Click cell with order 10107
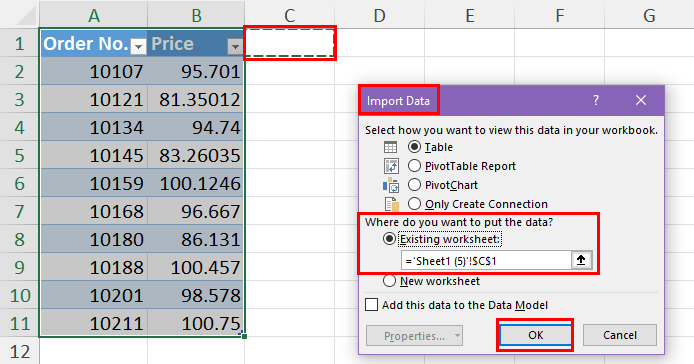Viewport: 694px width, 364px height. click(94, 71)
